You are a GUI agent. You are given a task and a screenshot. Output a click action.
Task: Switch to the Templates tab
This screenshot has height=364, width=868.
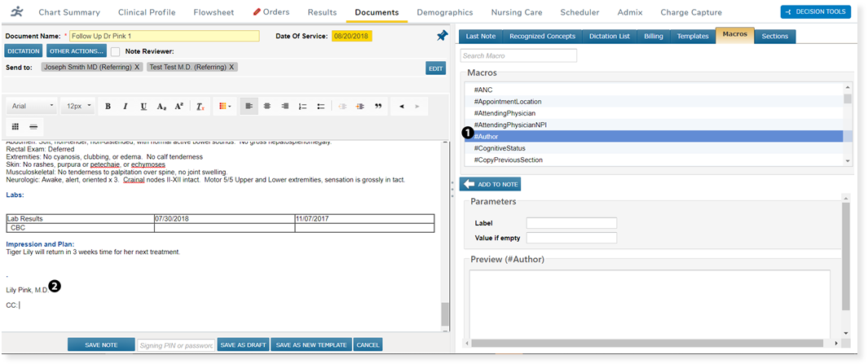coord(693,37)
